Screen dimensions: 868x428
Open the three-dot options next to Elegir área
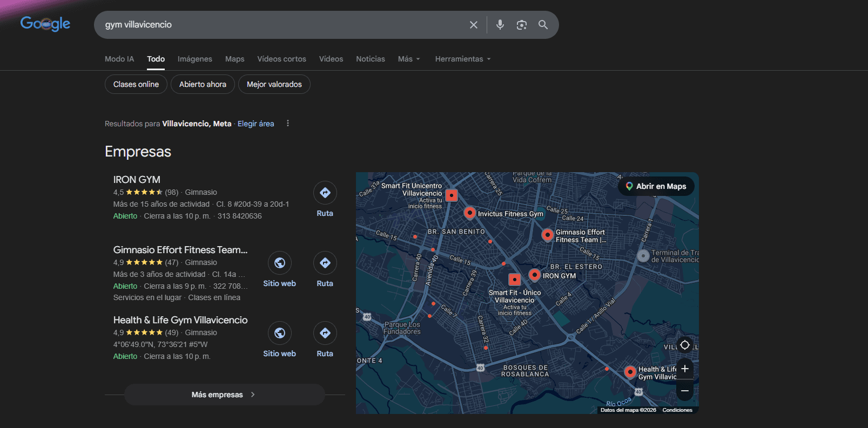[x=288, y=124]
